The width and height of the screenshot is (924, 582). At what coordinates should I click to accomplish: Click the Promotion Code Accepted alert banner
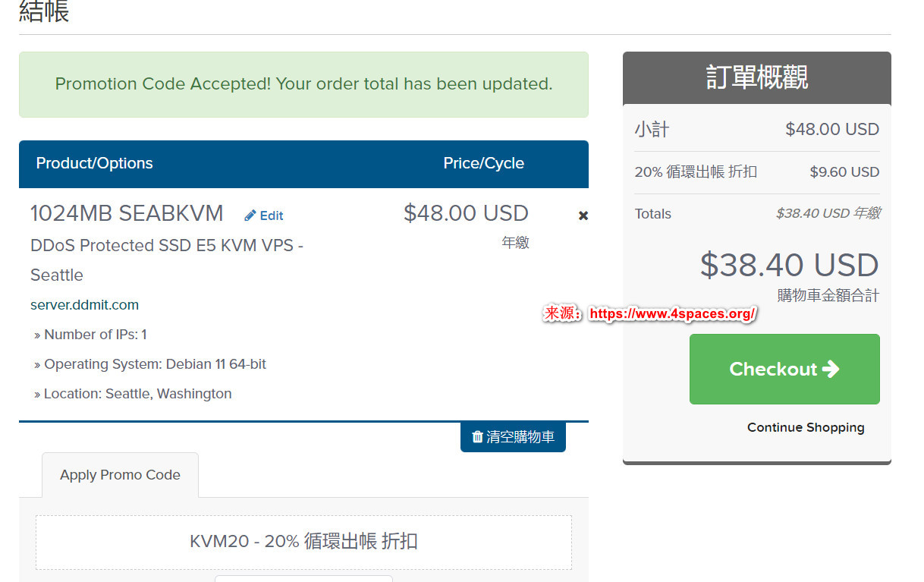(303, 84)
